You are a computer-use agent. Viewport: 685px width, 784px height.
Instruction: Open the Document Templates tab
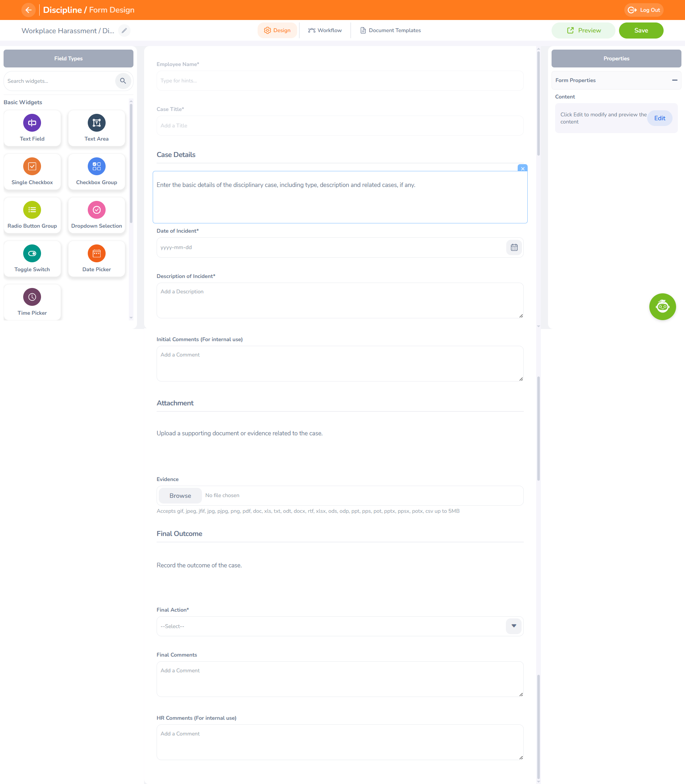point(390,31)
